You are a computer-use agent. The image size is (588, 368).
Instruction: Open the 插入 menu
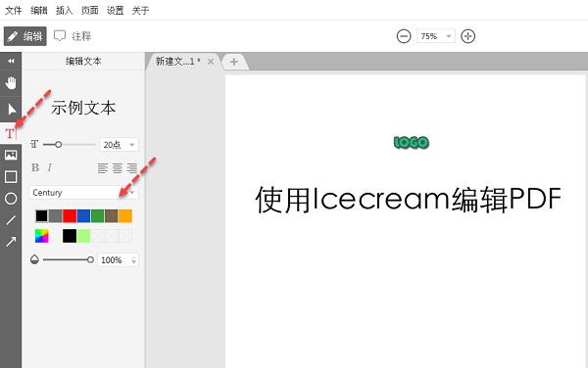pos(64,10)
